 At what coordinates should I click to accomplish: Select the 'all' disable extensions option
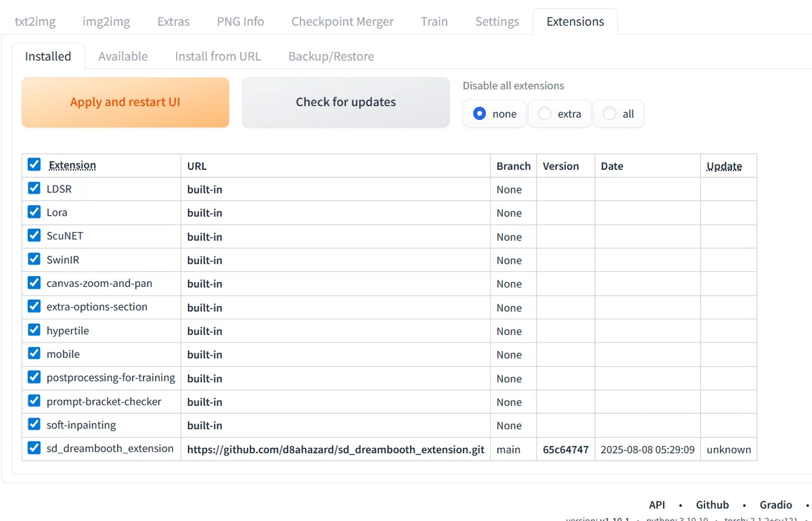click(x=618, y=114)
